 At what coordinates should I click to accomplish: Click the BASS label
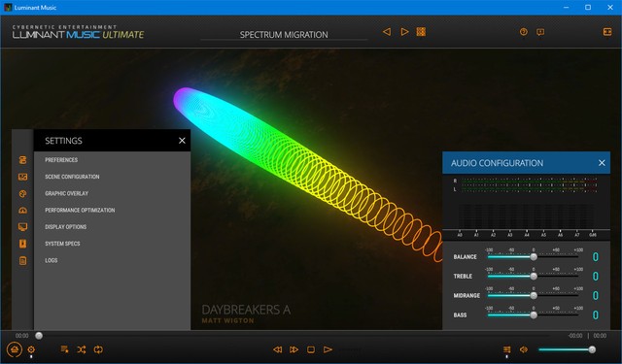(460, 314)
